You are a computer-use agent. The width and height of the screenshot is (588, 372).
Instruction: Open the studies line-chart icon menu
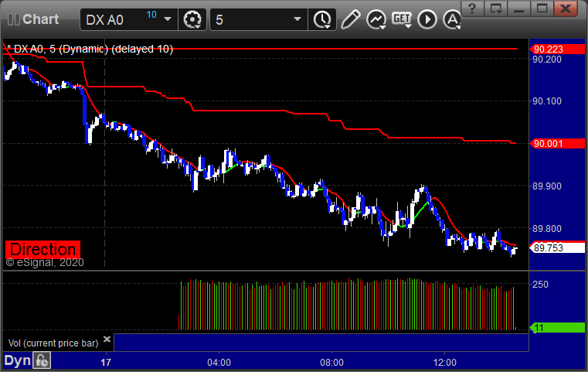(376, 19)
